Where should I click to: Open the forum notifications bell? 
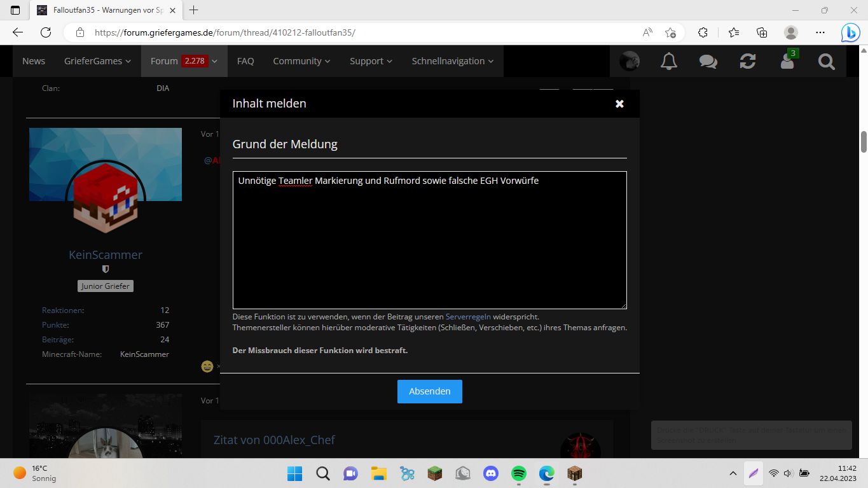coord(668,61)
